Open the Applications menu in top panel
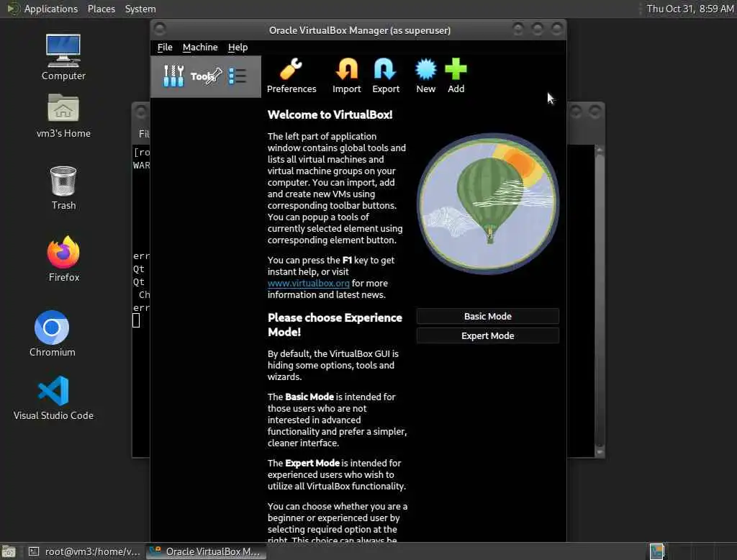Image resolution: width=737 pixels, height=560 pixels. (x=51, y=9)
